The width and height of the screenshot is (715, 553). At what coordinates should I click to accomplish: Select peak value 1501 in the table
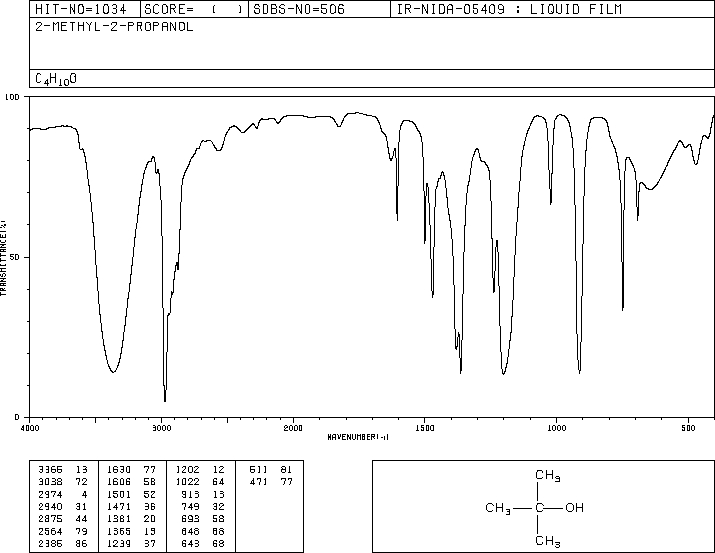(119, 494)
